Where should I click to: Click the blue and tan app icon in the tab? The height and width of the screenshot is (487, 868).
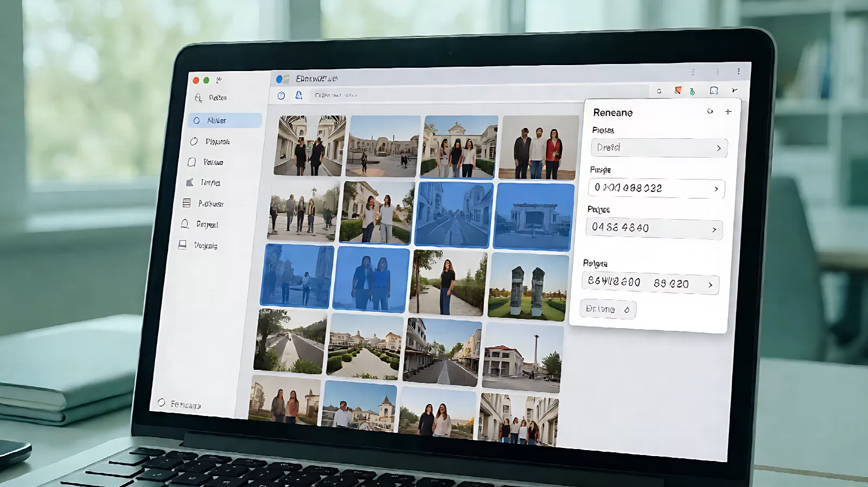(x=282, y=79)
